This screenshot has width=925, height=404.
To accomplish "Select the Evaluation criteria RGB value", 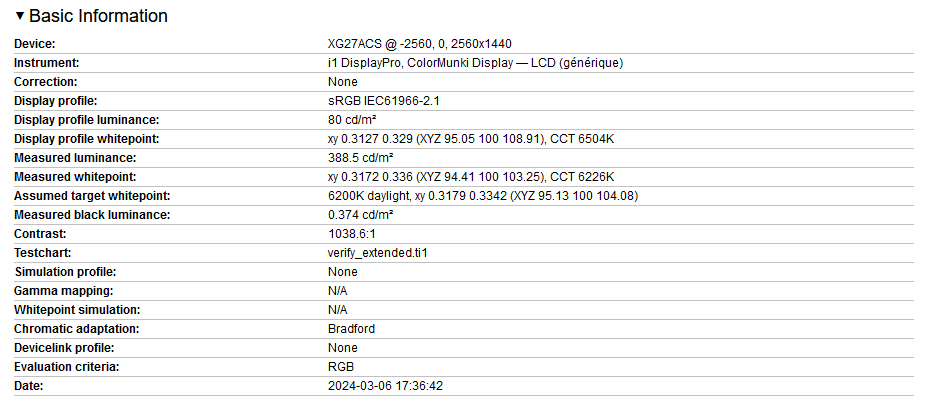I will click(341, 366).
